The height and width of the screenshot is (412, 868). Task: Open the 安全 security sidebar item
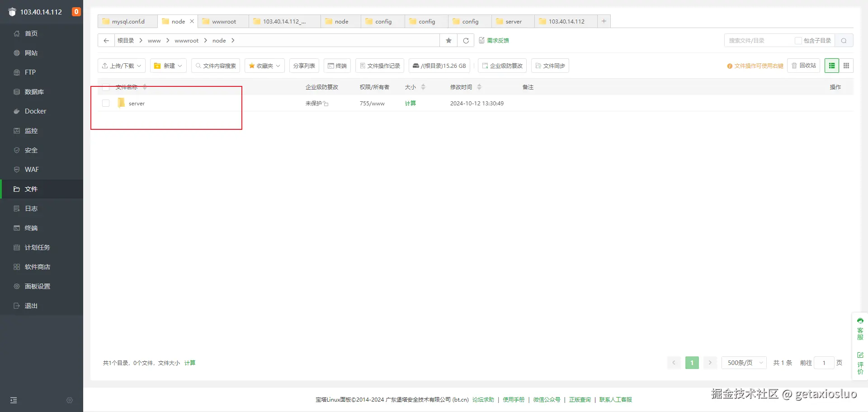(42, 150)
